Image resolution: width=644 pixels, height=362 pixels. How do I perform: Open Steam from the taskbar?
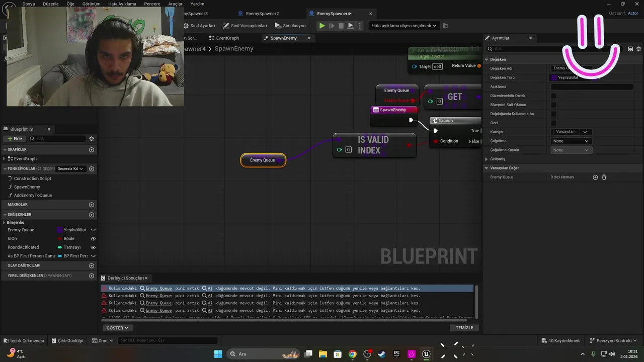(x=382, y=354)
